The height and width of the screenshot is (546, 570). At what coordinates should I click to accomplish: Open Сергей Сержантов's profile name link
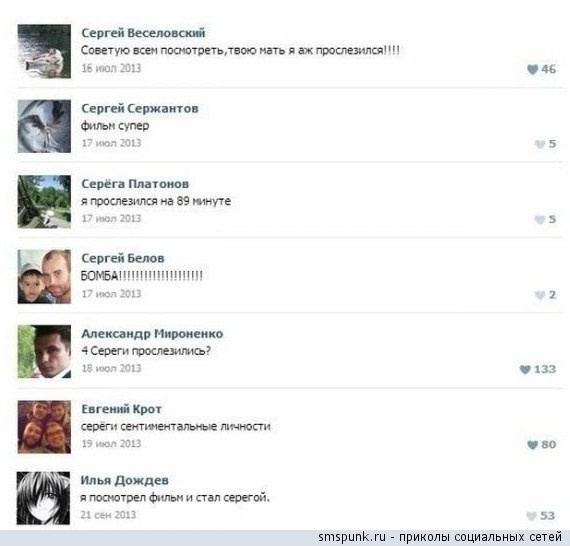click(140, 108)
